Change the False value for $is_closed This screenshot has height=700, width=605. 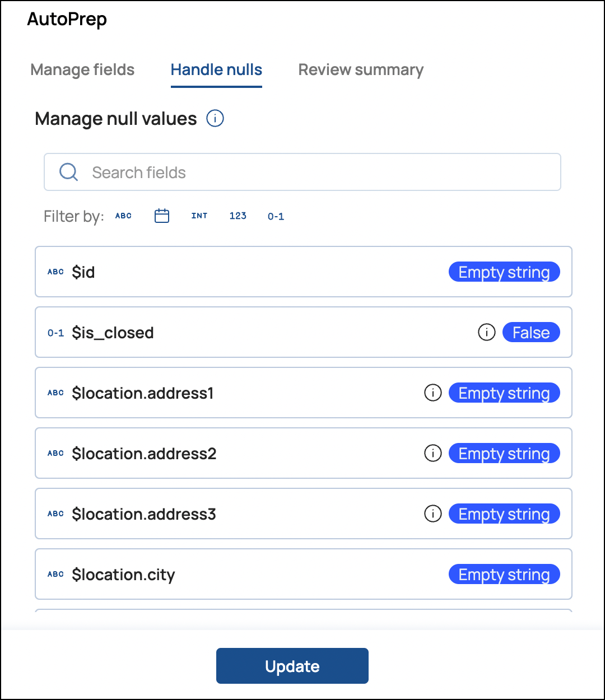(x=531, y=332)
